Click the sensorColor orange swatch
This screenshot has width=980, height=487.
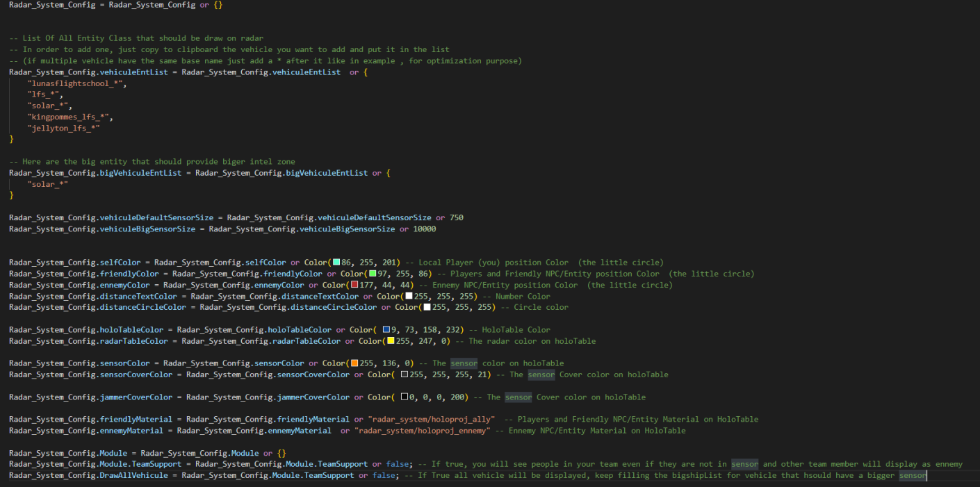coord(354,363)
